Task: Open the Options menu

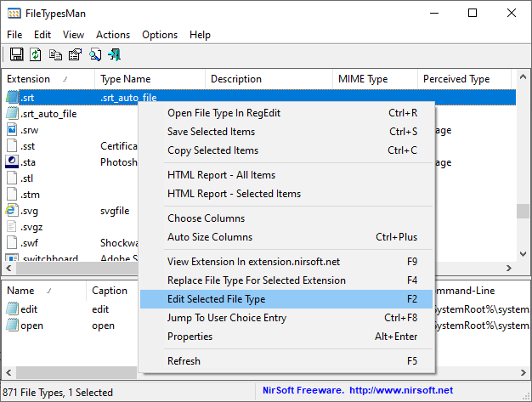Action: [x=160, y=35]
